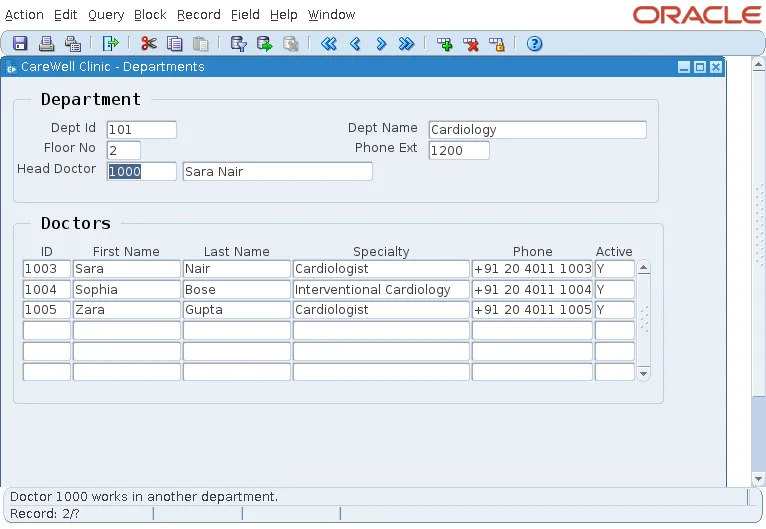
Task: Click the Enter Query icon
Action: (238, 43)
